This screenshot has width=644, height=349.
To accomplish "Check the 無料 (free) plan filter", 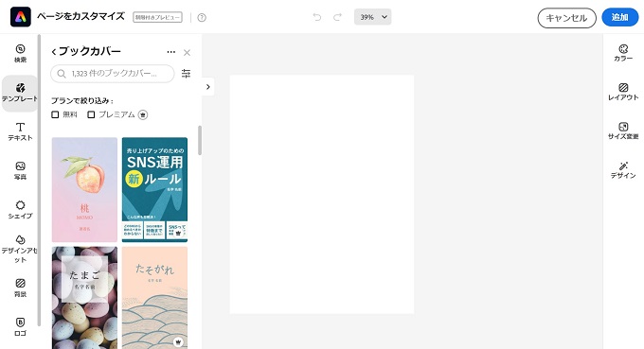I will [x=55, y=114].
